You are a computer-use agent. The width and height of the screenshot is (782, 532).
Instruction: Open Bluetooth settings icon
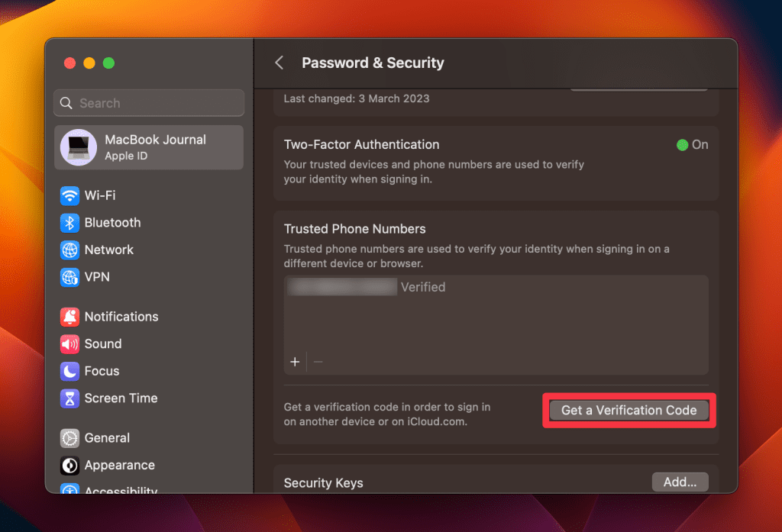(70, 223)
